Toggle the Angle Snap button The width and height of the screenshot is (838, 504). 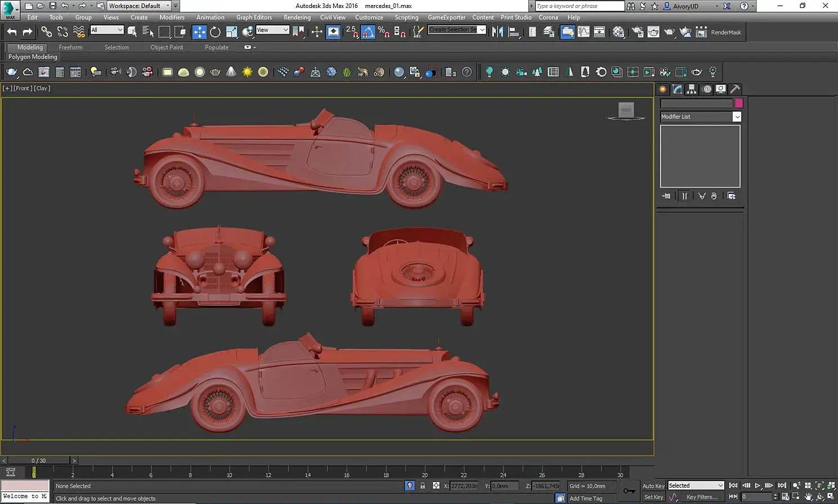tap(368, 32)
